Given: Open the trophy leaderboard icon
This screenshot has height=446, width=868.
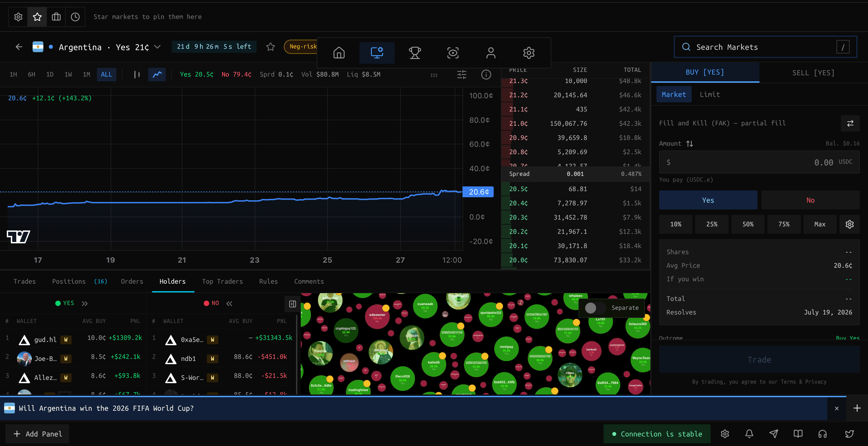Looking at the screenshot, I should coord(415,53).
